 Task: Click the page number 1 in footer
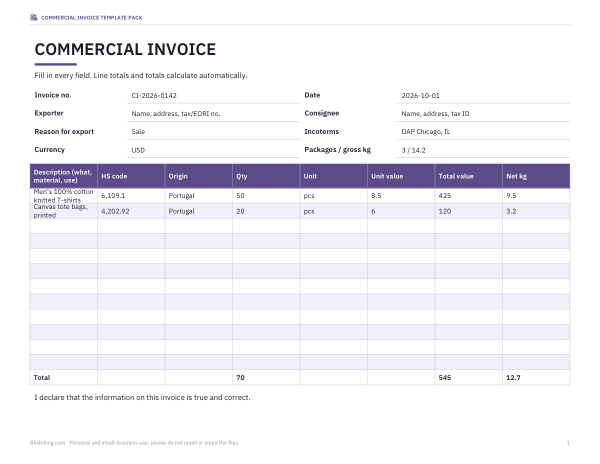point(568,443)
